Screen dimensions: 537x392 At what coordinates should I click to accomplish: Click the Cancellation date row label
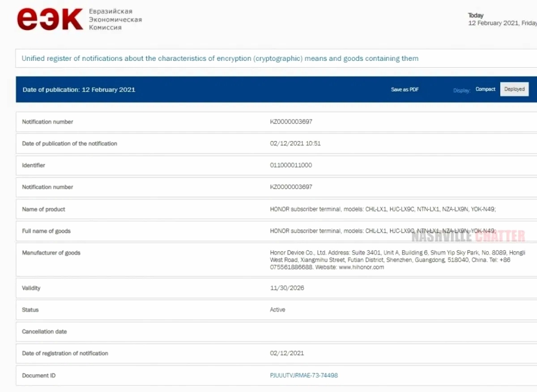(x=44, y=332)
